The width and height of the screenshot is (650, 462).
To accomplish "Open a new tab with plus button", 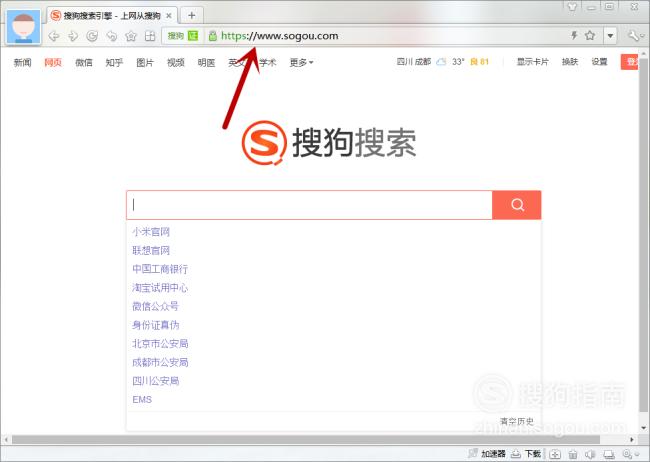I will (192, 15).
